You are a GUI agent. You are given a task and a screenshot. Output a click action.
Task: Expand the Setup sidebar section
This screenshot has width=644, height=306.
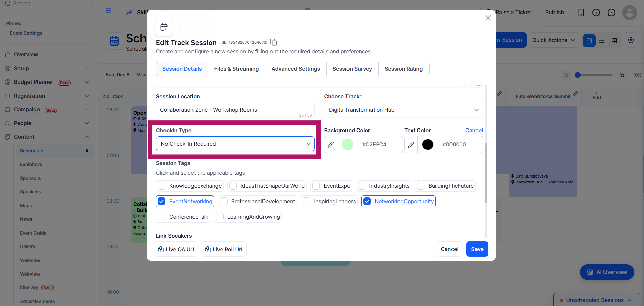point(87,69)
